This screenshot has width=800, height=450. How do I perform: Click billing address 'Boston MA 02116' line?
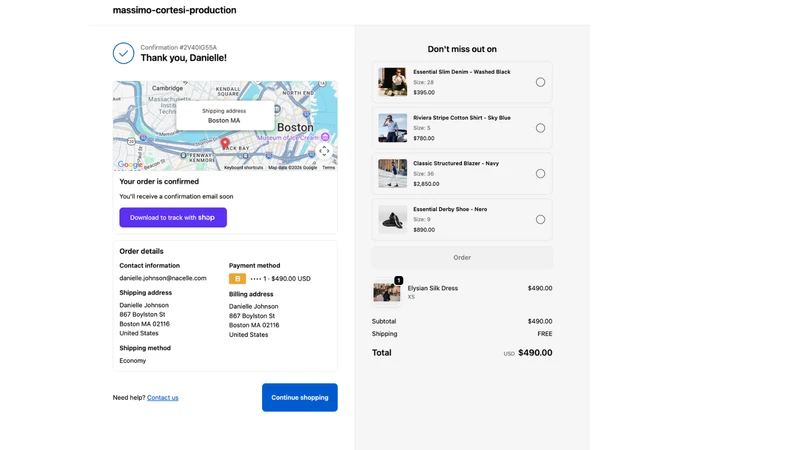[x=254, y=325]
